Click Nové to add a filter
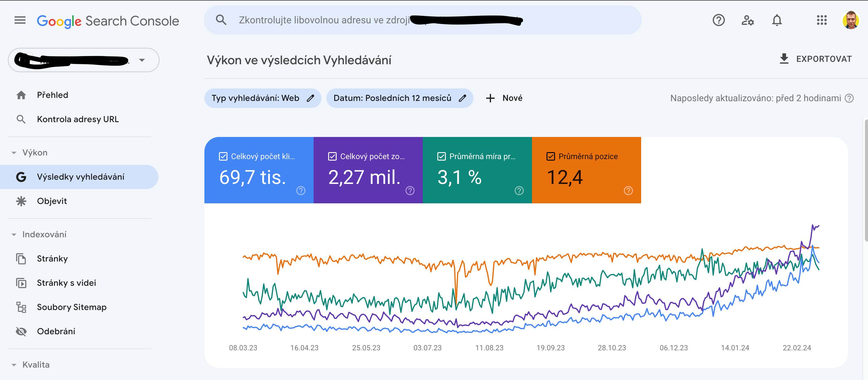The width and height of the screenshot is (868, 380). click(x=504, y=98)
